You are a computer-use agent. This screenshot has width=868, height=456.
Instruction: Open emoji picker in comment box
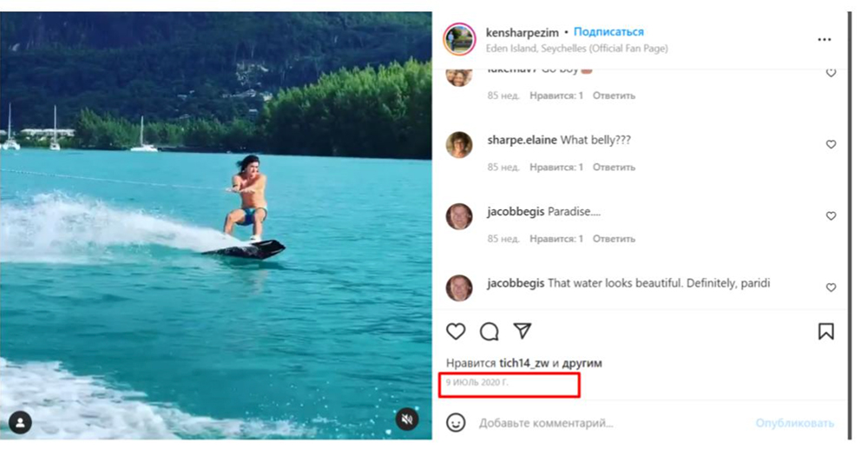(456, 423)
